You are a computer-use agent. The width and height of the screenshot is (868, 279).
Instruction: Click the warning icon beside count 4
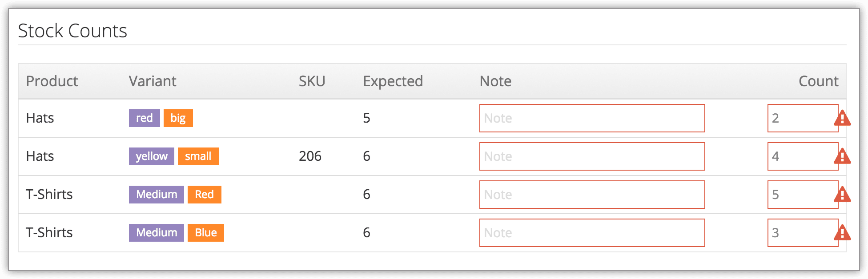(x=842, y=157)
